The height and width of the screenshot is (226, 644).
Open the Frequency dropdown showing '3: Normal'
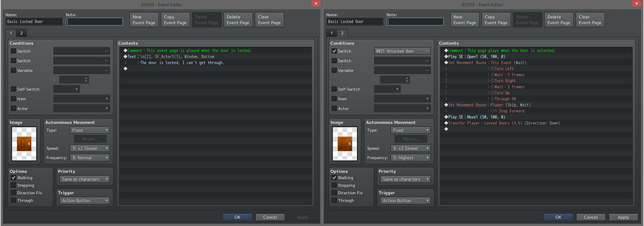pyautogui.click(x=89, y=158)
